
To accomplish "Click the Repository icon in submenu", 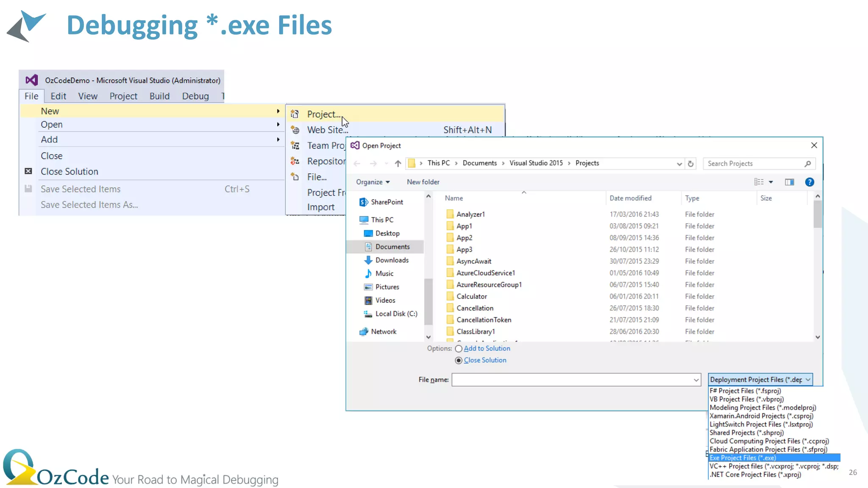I will point(295,161).
